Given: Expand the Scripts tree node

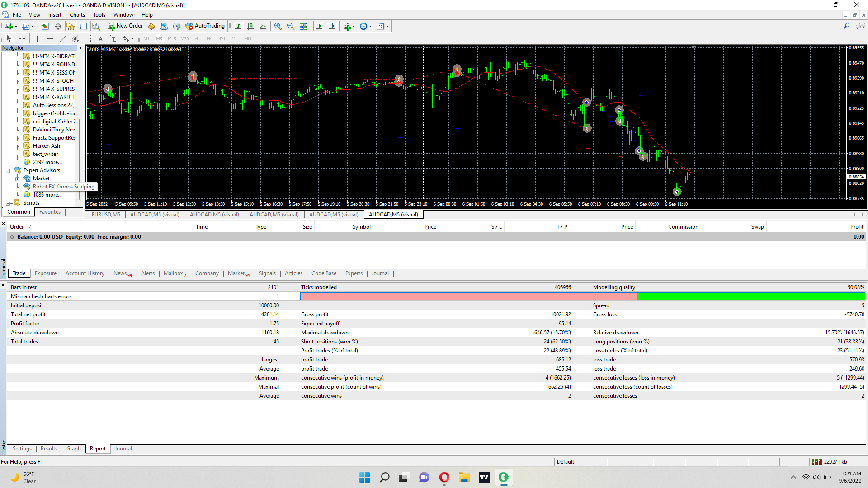Looking at the screenshot, I should tap(8, 203).
